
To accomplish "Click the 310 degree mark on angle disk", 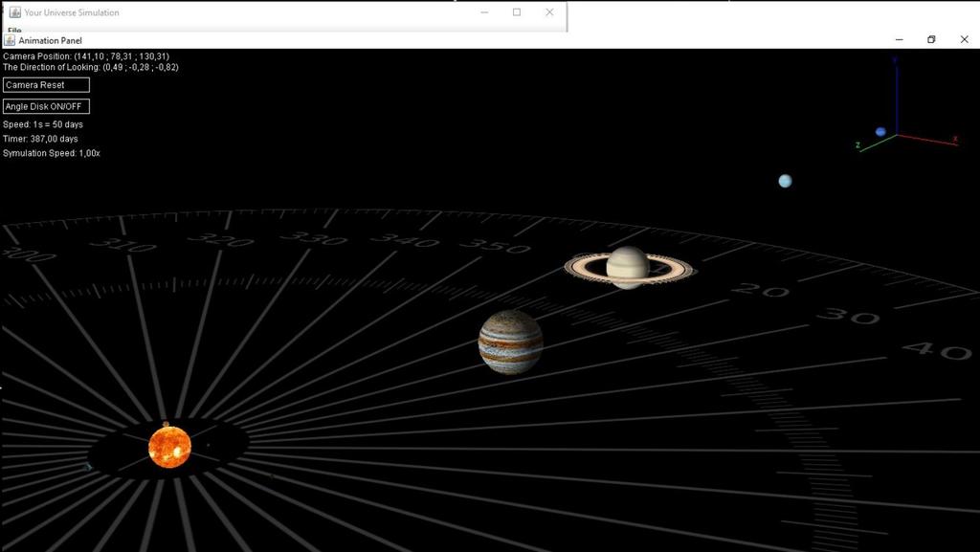I will (x=122, y=244).
